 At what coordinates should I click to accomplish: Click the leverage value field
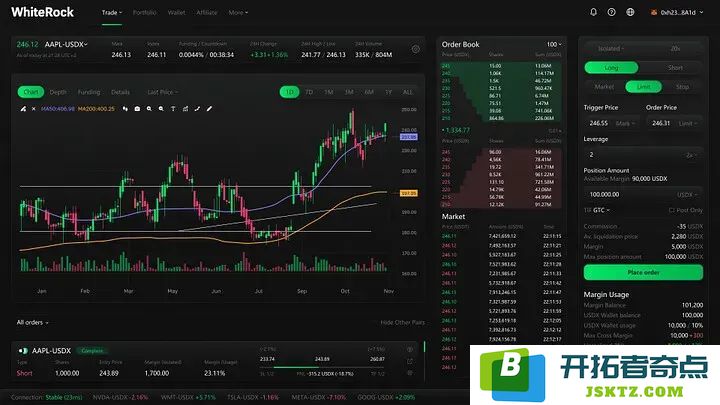tap(643, 155)
